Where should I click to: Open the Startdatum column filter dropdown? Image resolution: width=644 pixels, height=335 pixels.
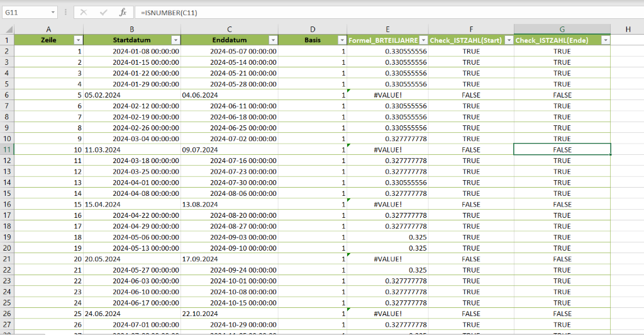(175, 40)
